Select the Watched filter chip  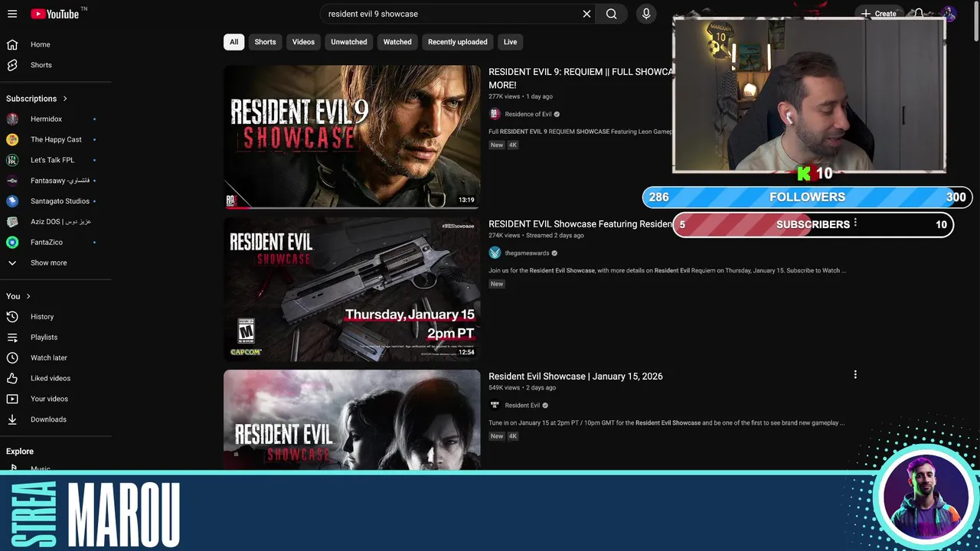point(397,42)
